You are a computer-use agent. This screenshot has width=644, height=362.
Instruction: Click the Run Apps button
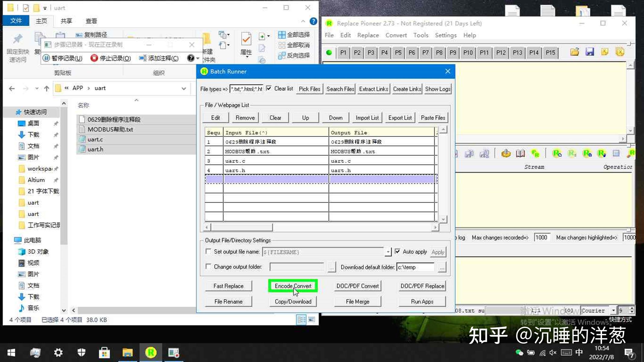422,301
